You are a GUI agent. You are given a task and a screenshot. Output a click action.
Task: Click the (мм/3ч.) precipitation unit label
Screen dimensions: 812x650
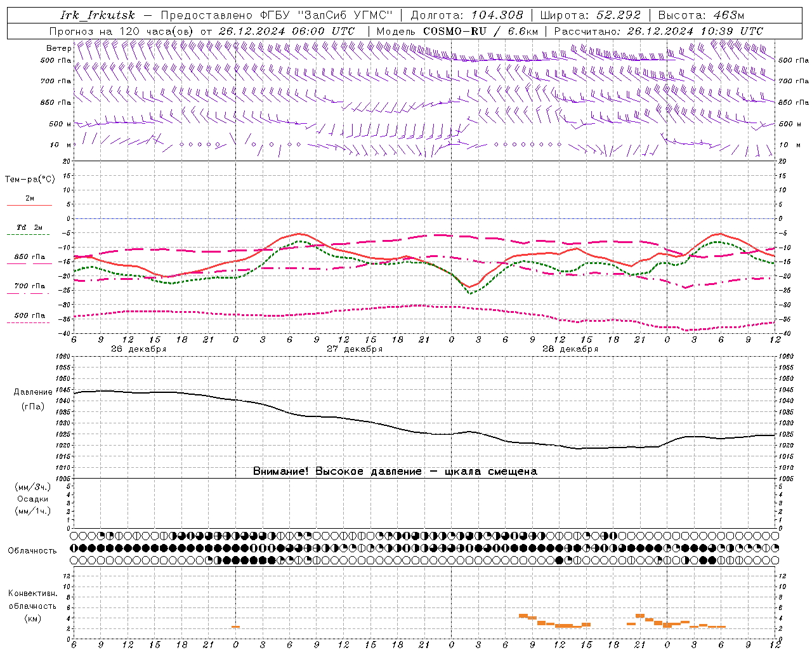click(33, 487)
